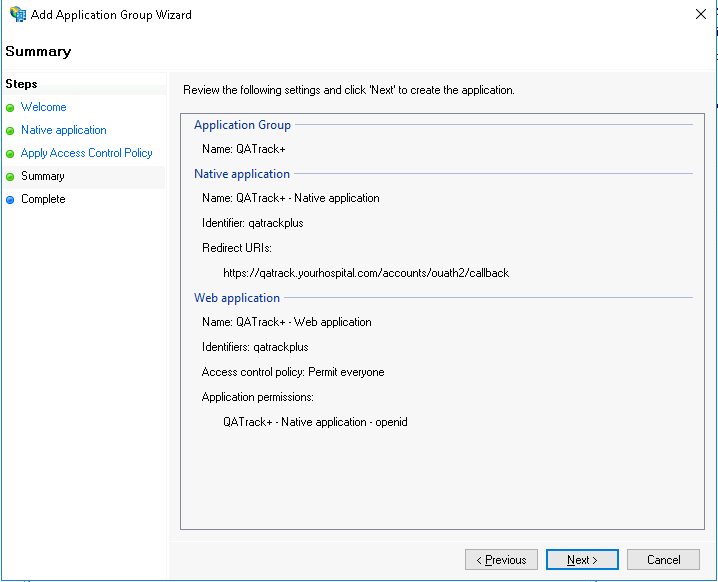Screen dimensions: 718x582
Task: Click blue bullet beside Complete step
Action: (10, 200)
